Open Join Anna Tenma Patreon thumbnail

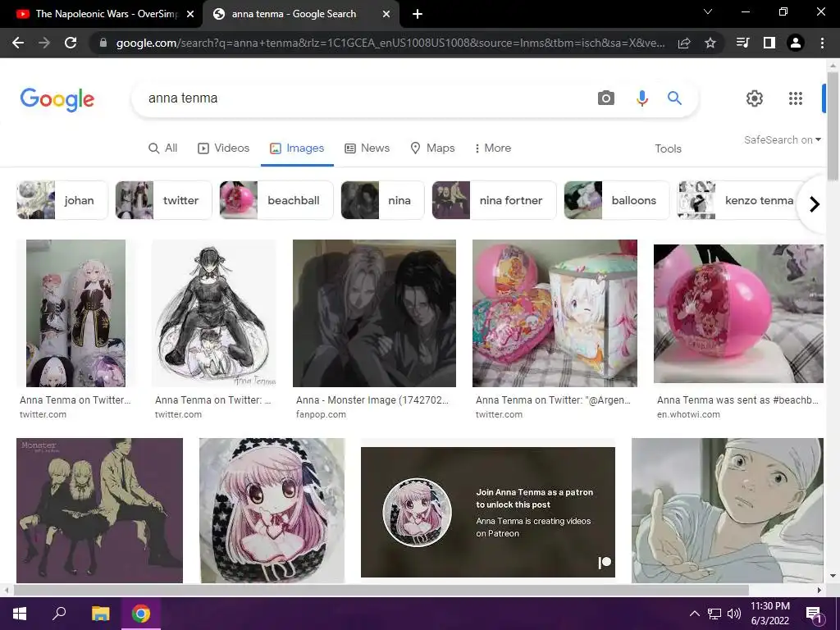(487, 512)
